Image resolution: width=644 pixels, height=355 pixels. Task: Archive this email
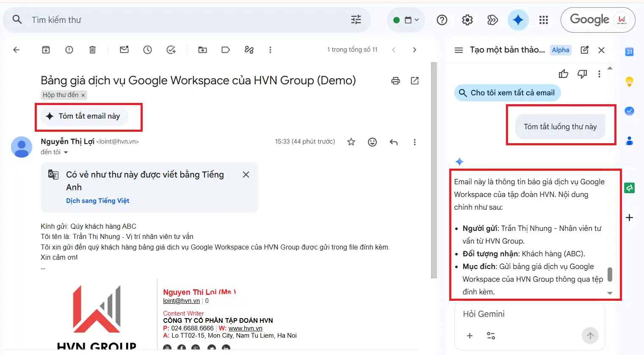pyautogui.click(x=46, y=50)
